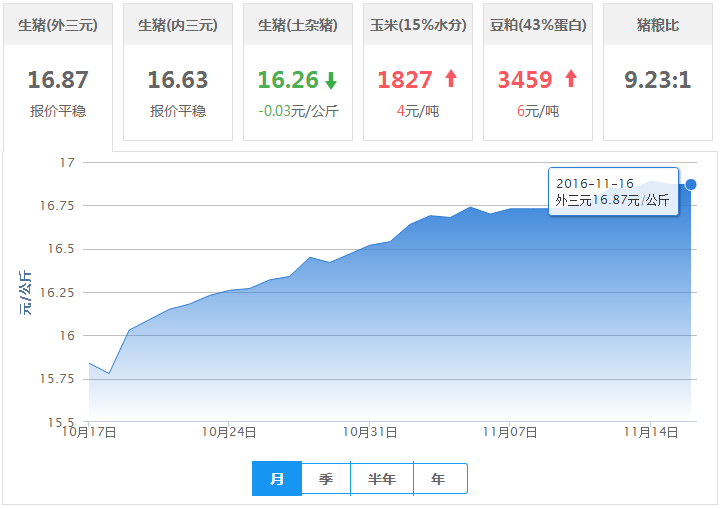Click the 9.23:1 ratio value
722x508 pixels.
coord(658,80)
